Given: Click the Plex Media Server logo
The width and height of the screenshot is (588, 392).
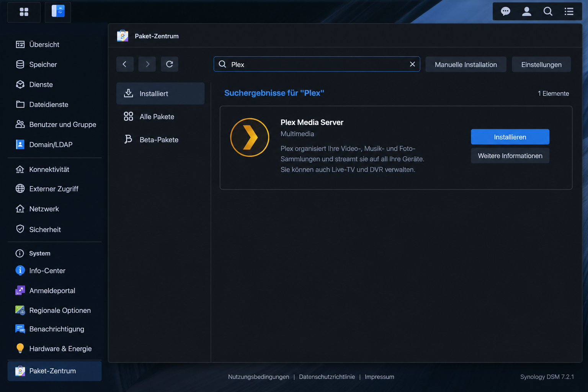Looking at the screenshot, I should click(x=250, y=137).
